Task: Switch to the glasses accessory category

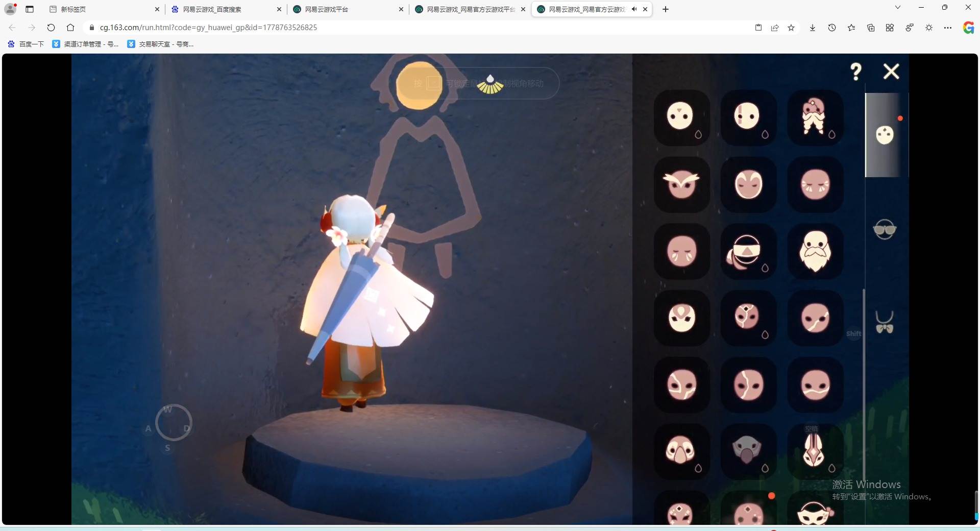Action: pos(885,230)
